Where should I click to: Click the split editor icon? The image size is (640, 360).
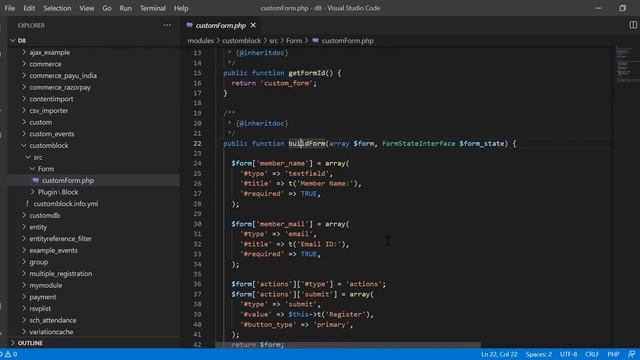(633, 25)
